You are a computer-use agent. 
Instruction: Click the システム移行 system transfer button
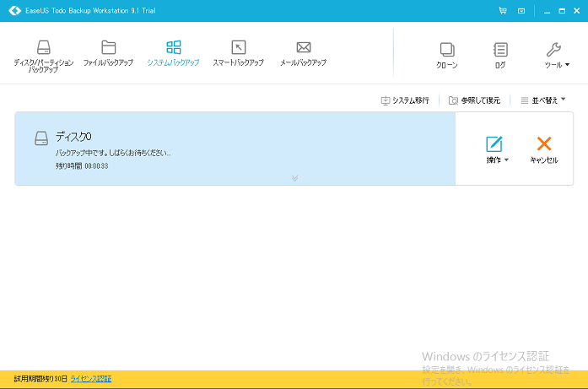point(406,100)
